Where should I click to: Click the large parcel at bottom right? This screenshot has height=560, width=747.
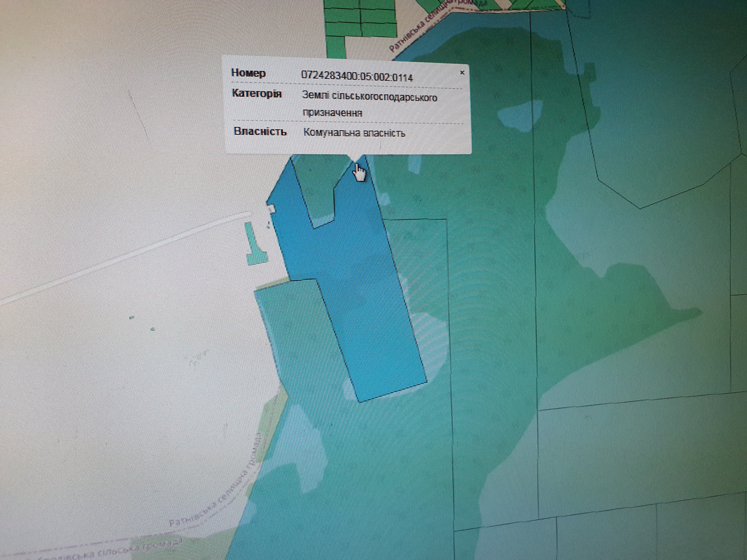642,456
